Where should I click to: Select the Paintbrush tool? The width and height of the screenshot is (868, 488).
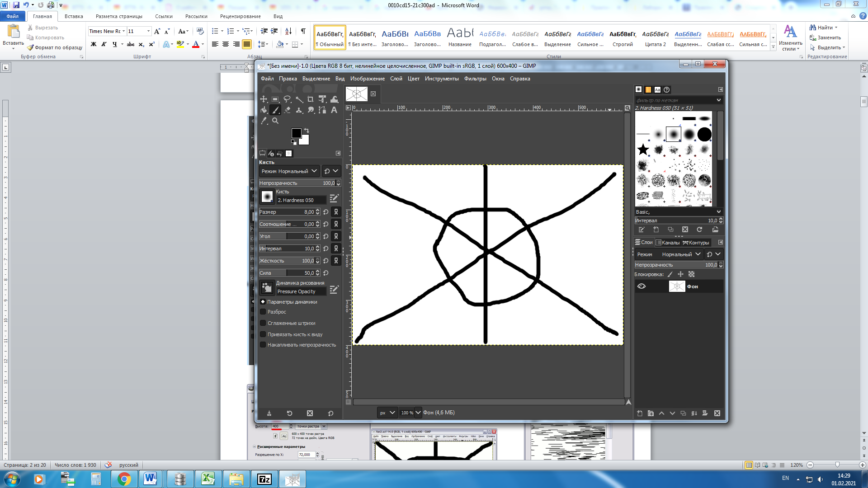click(275, 110)
